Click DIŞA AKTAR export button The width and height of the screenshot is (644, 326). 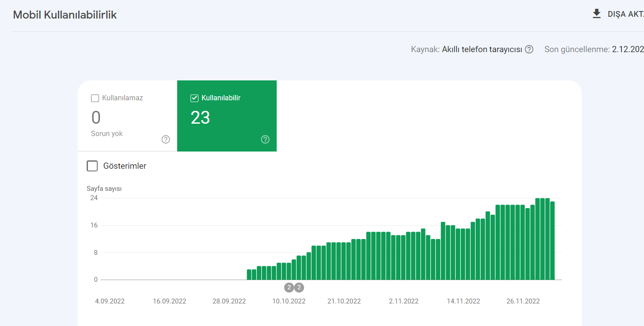[618, 14]
